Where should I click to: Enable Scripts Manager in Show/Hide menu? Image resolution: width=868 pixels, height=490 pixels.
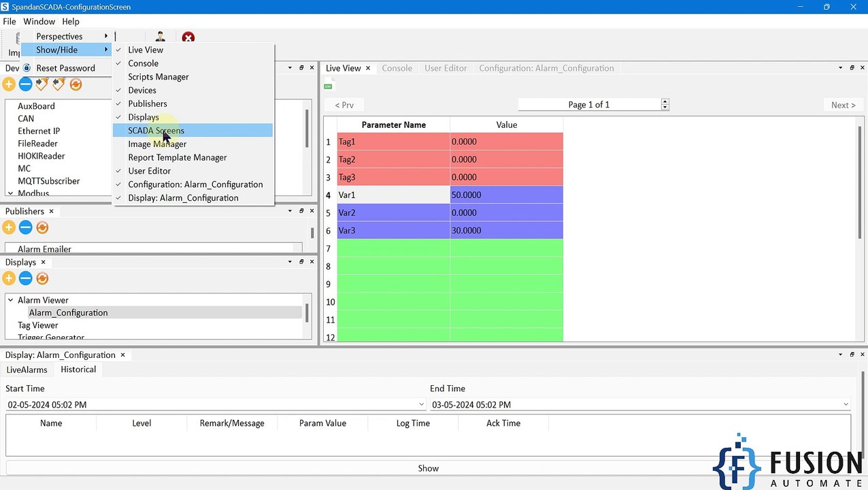(x=193, y=77)
